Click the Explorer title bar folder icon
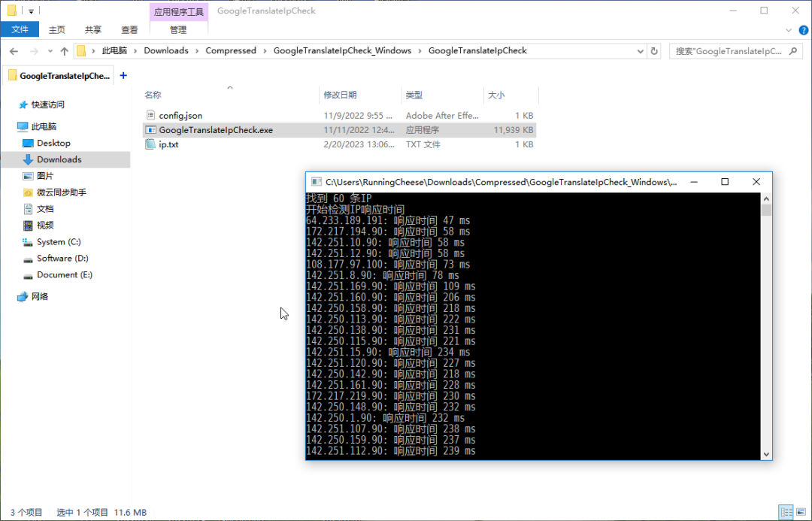The image size is (812, 521). point(11,11)
